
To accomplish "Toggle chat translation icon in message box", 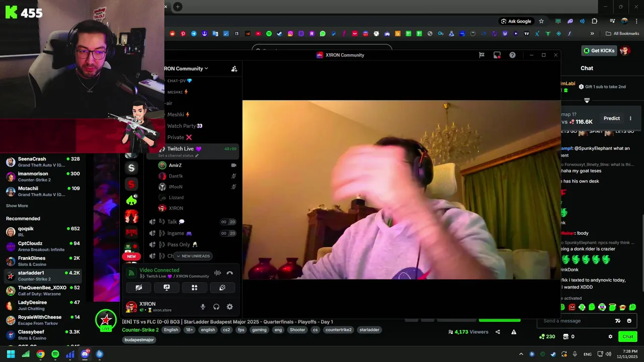I will pyautogui.click(x=618, y=321).
